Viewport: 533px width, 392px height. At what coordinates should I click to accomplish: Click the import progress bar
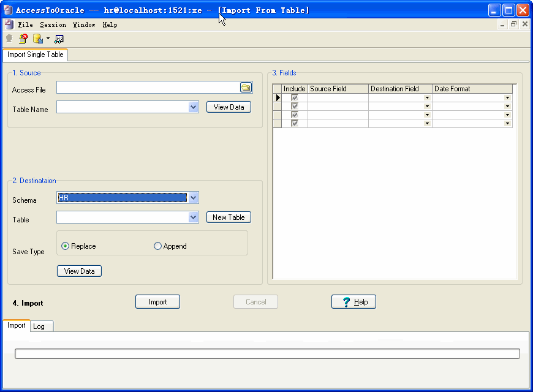(x=267, y=353)
